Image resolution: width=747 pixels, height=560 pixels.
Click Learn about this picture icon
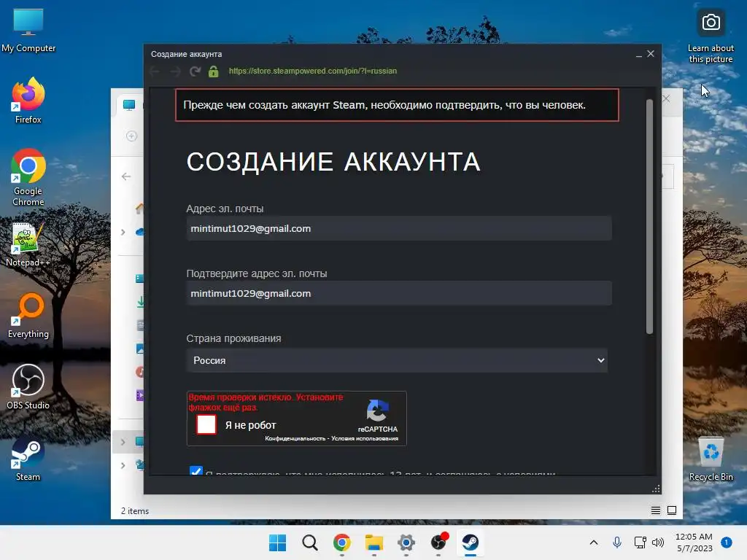click(x=711, y=36)
